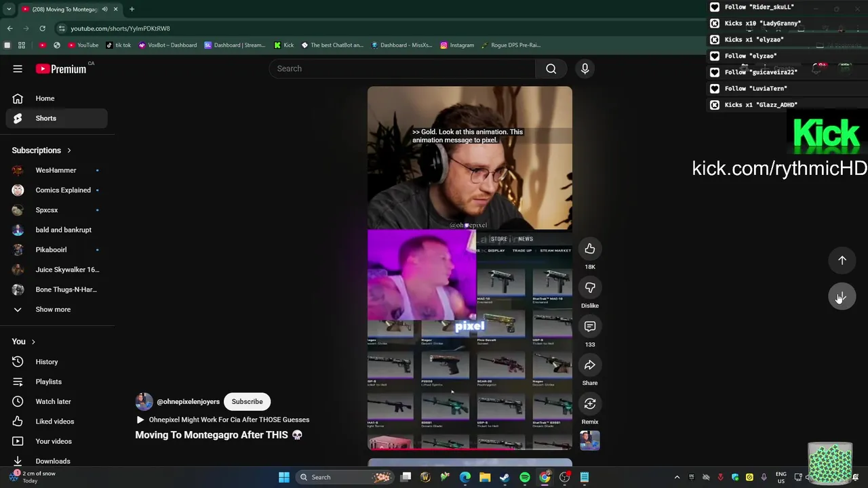This screenshot has height=488, width=868.
Task: Expand subscriptions with Show more
Action: tap(57, 309)
